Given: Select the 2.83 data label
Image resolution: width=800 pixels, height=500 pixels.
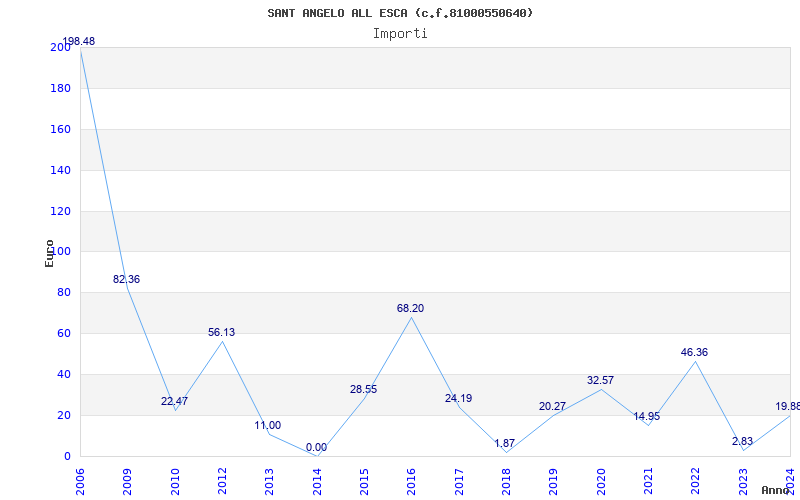Looking at the screenshot, I should 742,441.
